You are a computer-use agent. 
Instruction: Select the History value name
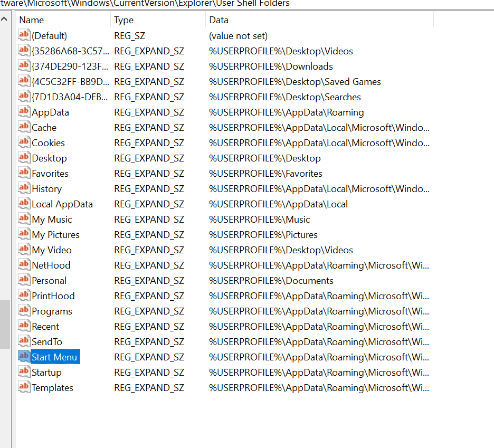[x=46, y=189]
